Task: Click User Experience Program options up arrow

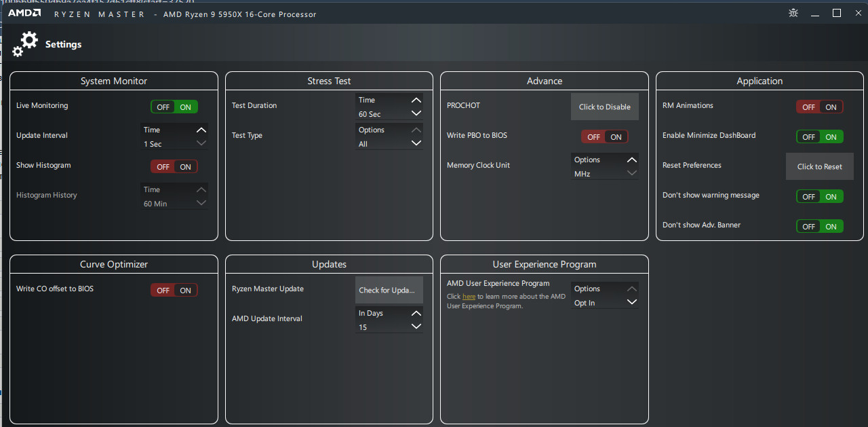Action: tap(632, 289)
